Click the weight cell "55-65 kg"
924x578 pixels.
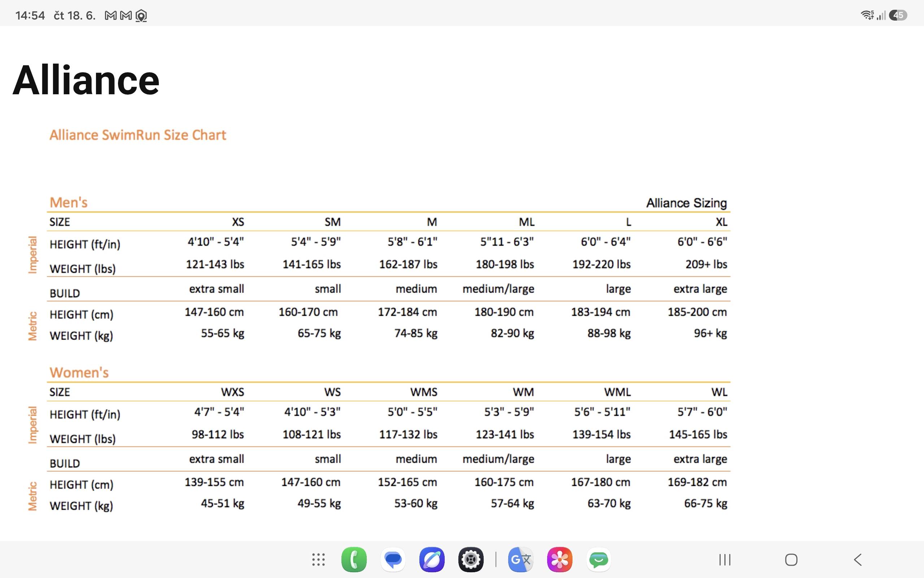(x=223, y=333)
